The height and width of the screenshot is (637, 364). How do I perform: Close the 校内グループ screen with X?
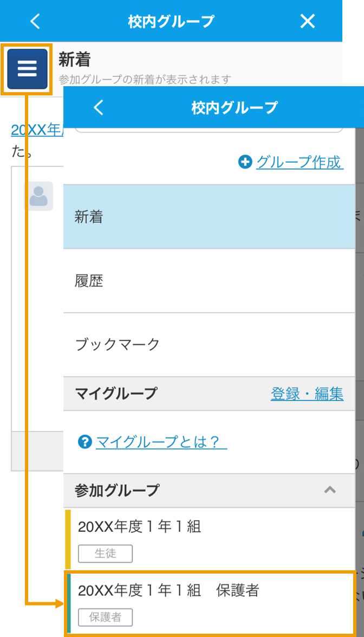pos(307,21)
